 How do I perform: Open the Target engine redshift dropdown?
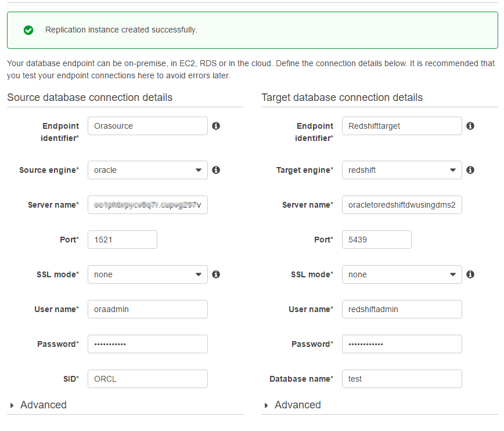coord(402,170)
